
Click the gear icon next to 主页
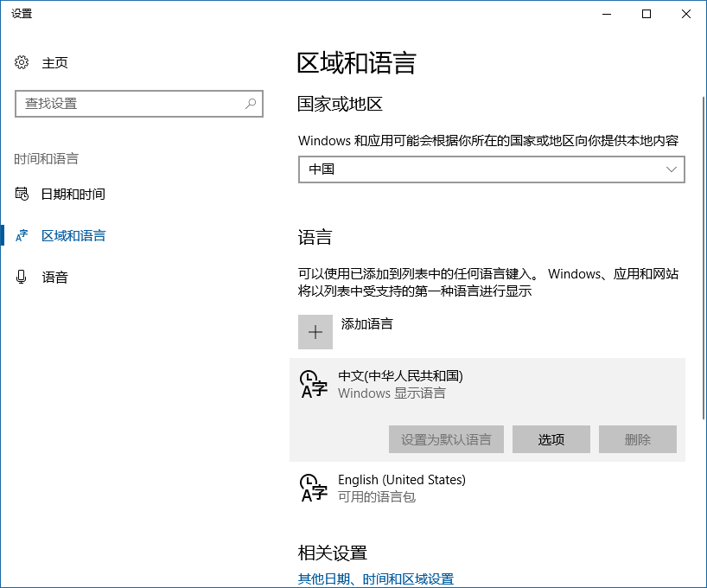(22, 62)
